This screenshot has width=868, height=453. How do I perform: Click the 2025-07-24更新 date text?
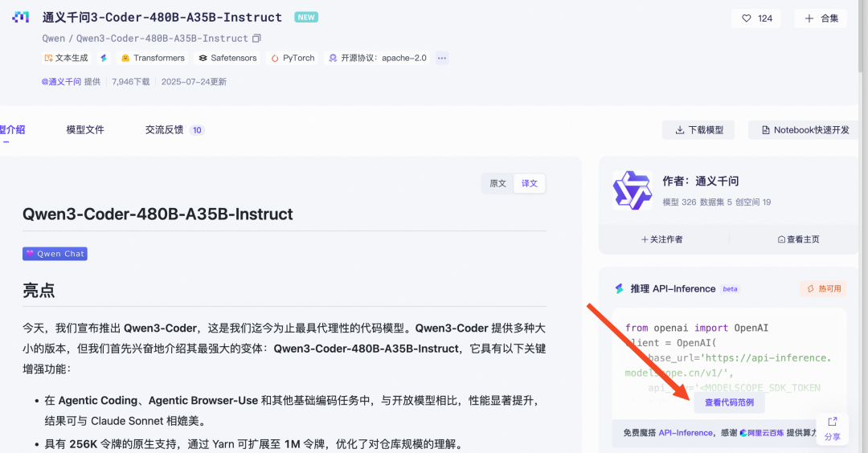tap(194, 81)
